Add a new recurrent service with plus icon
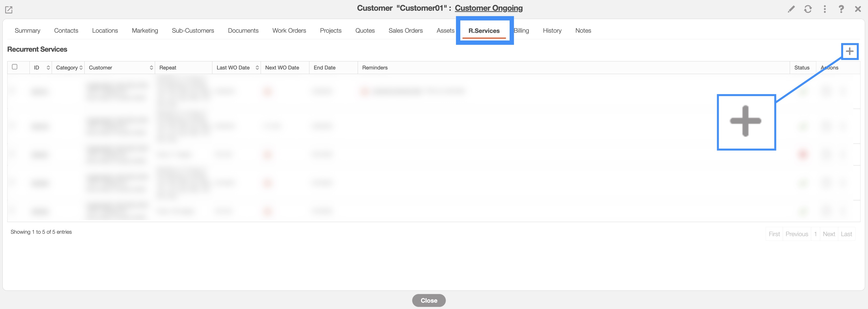This screenshot has height=309, width=868. [x=849, y=51]
